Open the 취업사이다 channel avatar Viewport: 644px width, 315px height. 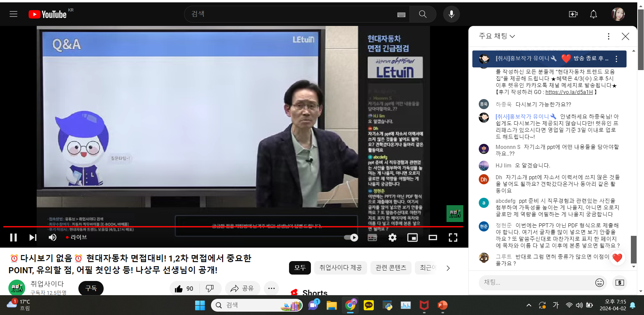[17, 288]
